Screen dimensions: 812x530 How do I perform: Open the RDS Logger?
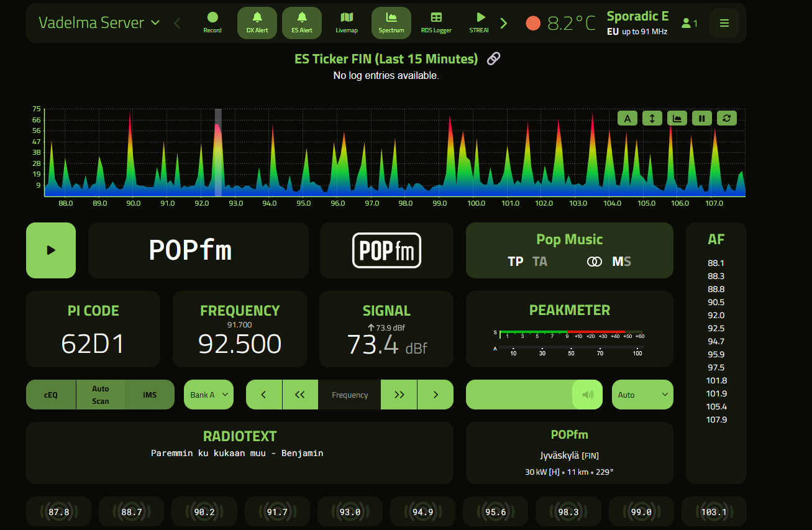pos(436,22)
